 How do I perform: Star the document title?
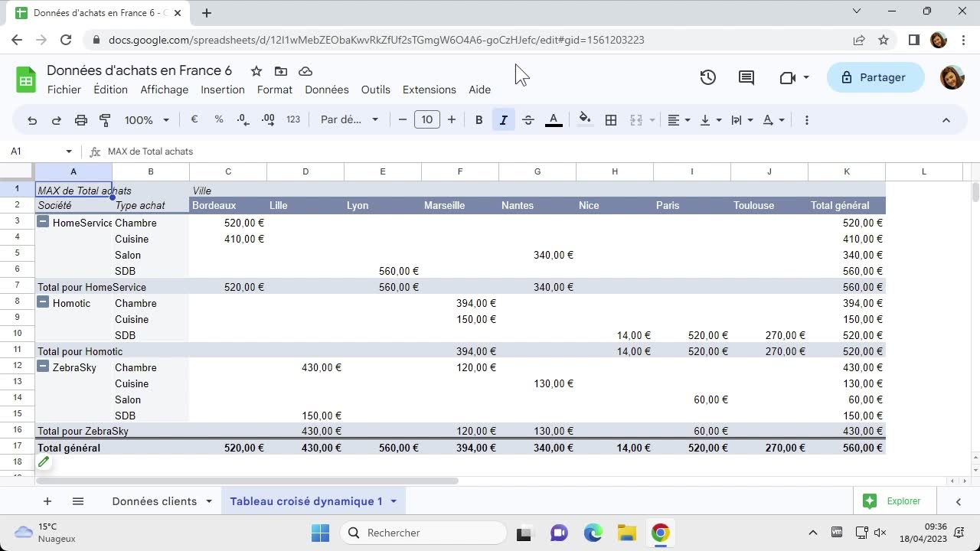point(256,71)
